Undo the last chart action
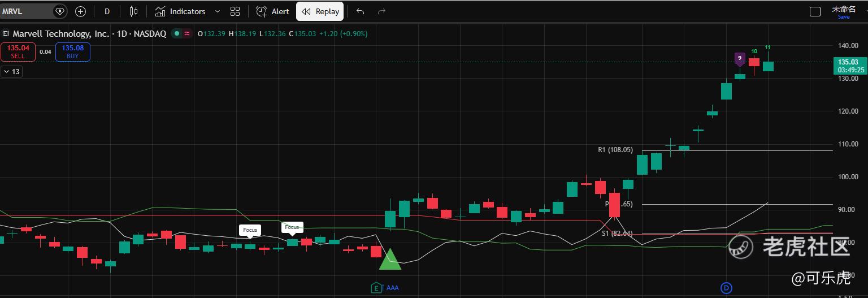868x298 pixels. tap(360, 11)
